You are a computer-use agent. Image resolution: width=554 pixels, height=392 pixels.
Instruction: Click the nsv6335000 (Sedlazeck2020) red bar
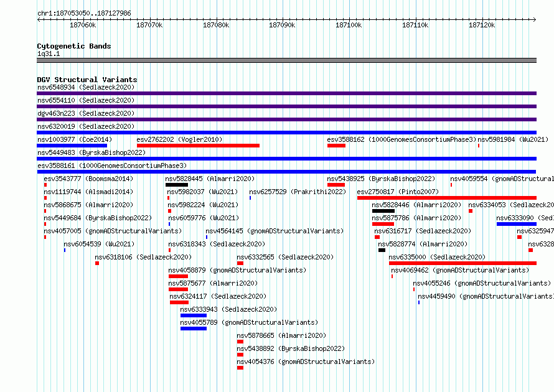tap(463, 263)
